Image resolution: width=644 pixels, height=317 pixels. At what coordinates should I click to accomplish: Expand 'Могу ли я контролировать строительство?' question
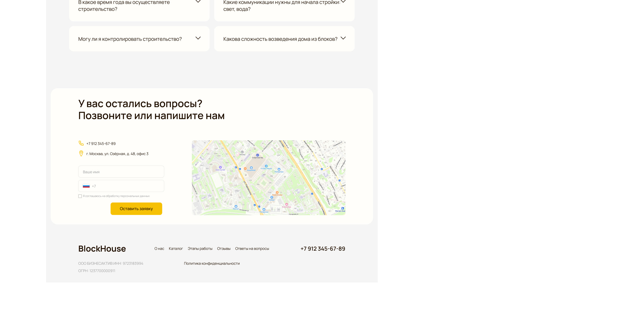(x=198, y=38)
